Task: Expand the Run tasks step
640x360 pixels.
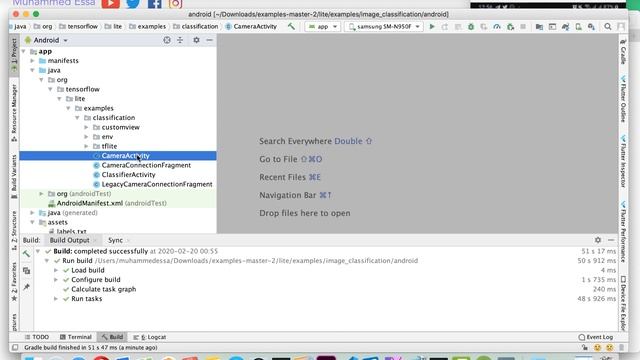Action: [56, 299]
